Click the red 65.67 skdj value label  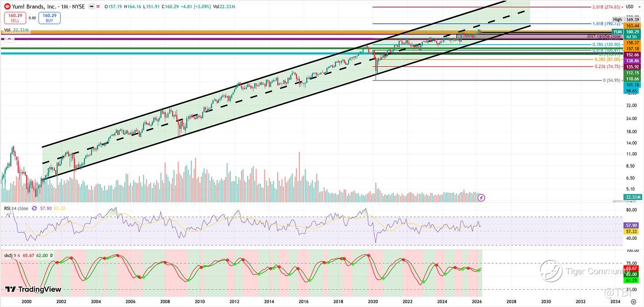pyautogui.click(x=632, y=268)
